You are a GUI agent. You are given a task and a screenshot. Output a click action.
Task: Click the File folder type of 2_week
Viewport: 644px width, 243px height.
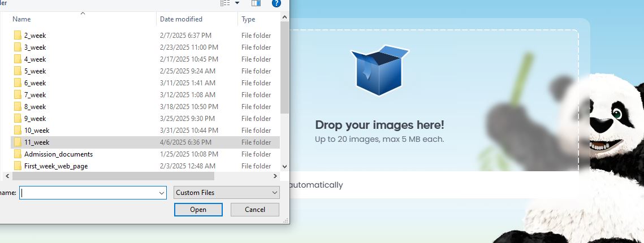[x=256, y=35]
